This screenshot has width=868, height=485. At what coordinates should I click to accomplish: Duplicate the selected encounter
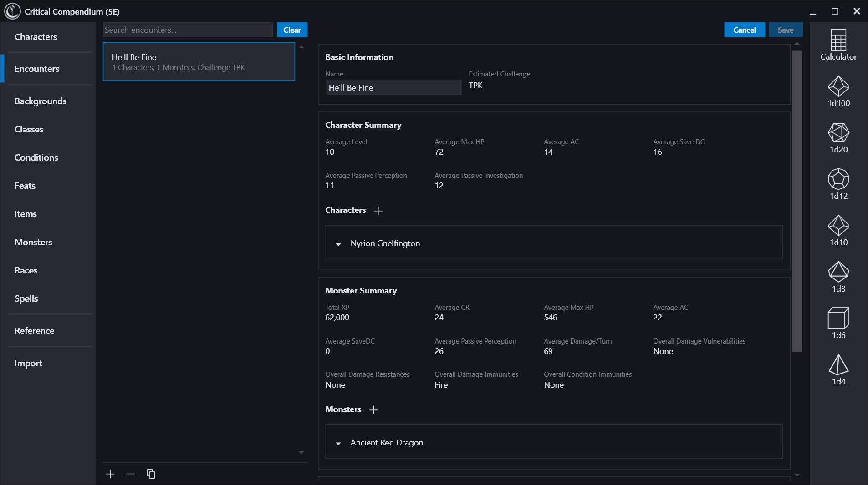coord(151,474)
